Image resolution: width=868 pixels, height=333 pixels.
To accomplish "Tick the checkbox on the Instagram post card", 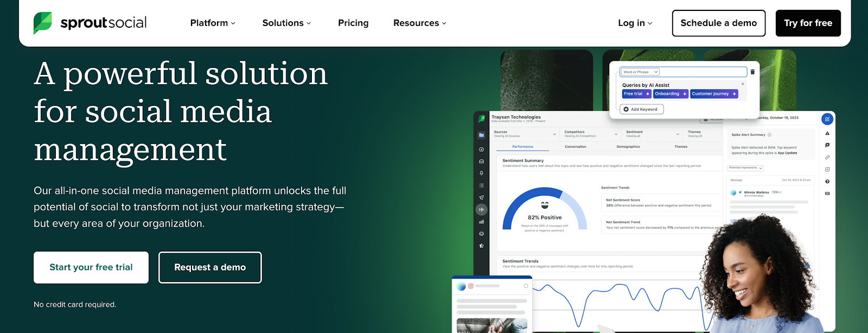I will point(526,286).
